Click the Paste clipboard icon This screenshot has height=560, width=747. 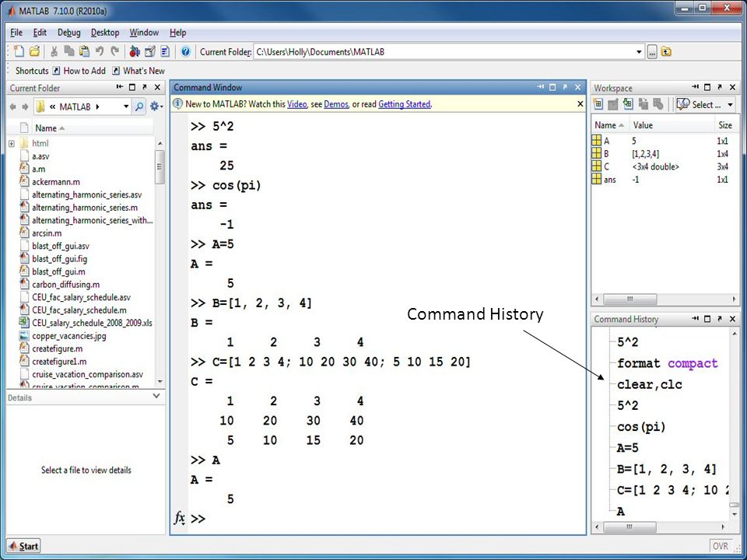point(84,51)
